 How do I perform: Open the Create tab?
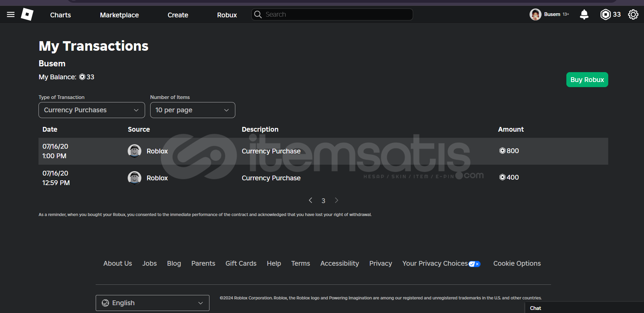coord(178,15)
